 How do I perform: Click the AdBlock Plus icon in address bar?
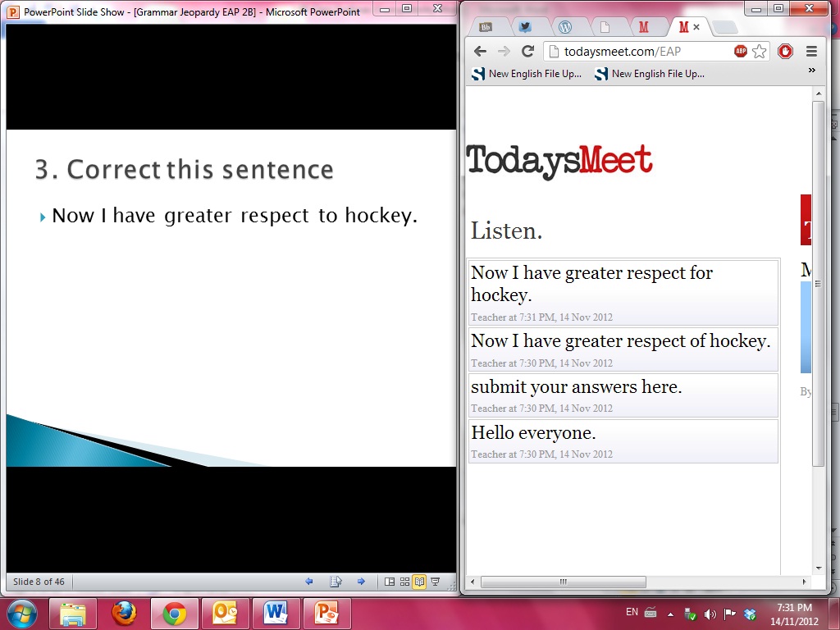[x=740, y=51]
